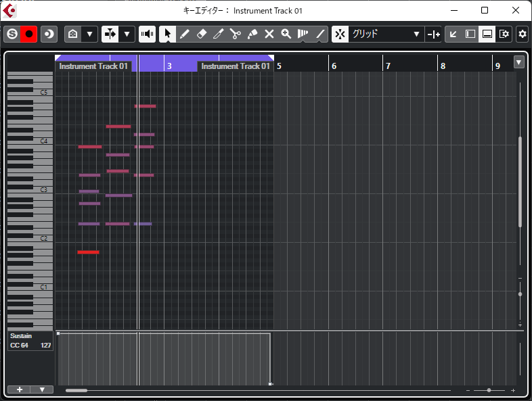This screenshot has height=401, width=532.
Task: Click bar 5 in the ruler
Action: coord(279,66)
